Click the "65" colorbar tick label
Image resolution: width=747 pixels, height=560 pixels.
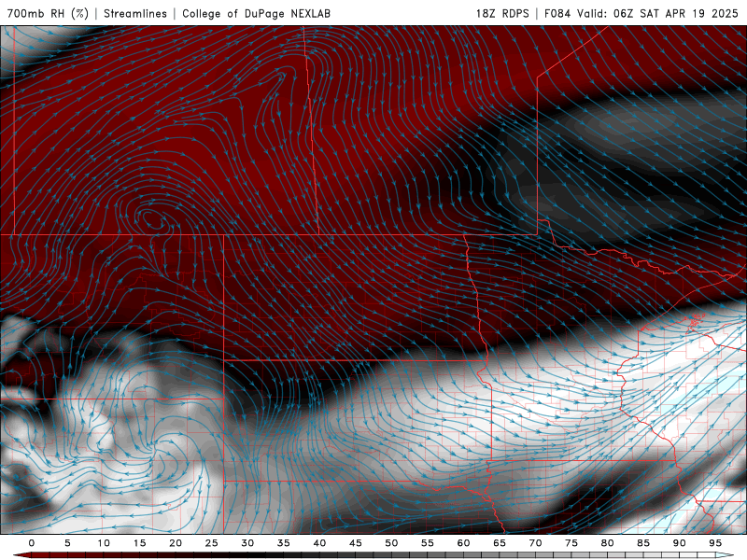click(x=500, y=543)
